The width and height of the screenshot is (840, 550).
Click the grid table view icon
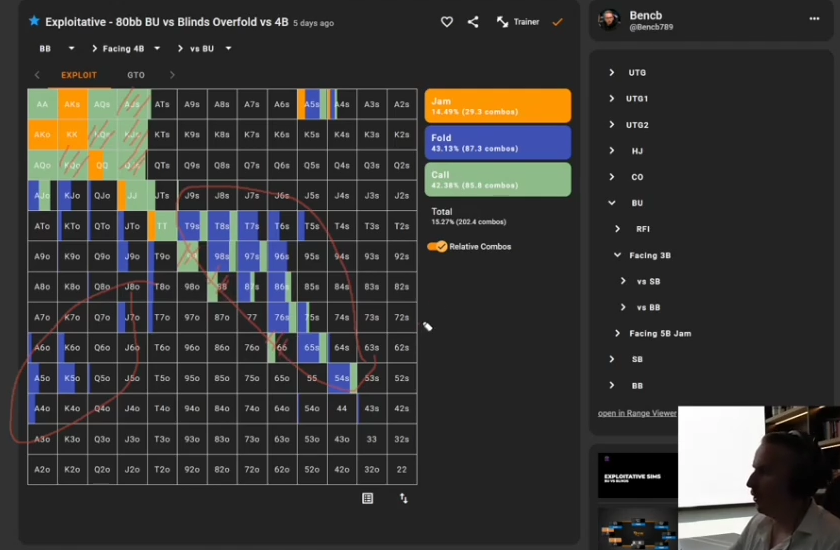coord(368,499)
